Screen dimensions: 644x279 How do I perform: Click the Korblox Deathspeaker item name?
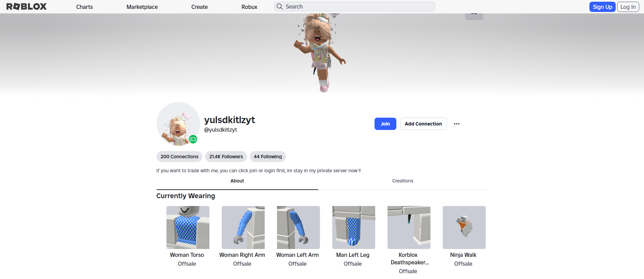click(409, 259)
